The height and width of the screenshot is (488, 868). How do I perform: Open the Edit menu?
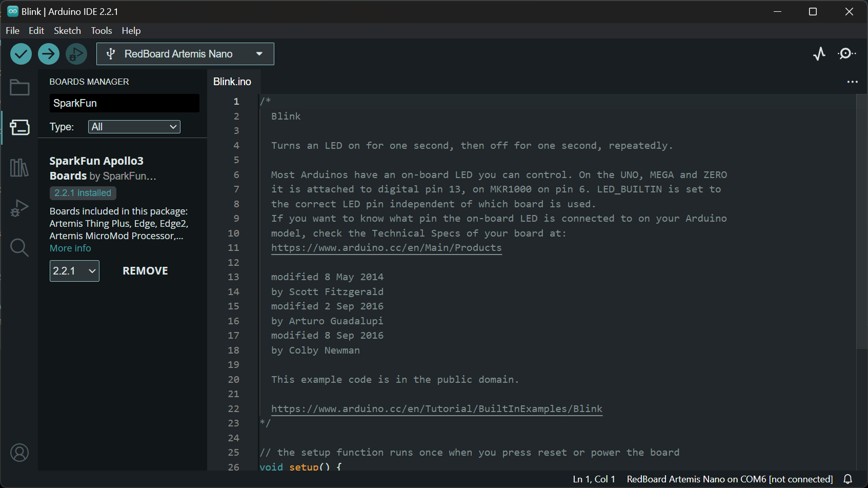pos(36,31)
